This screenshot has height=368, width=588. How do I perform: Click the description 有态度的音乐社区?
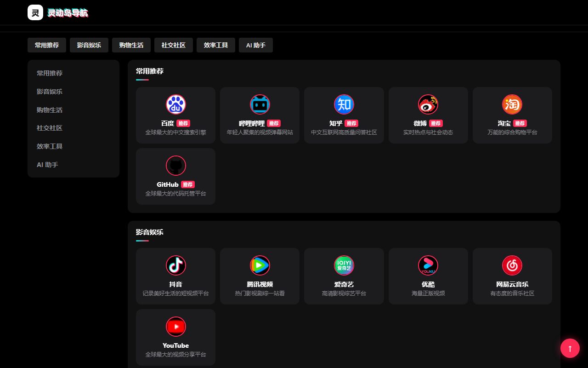tap(512, 293)
